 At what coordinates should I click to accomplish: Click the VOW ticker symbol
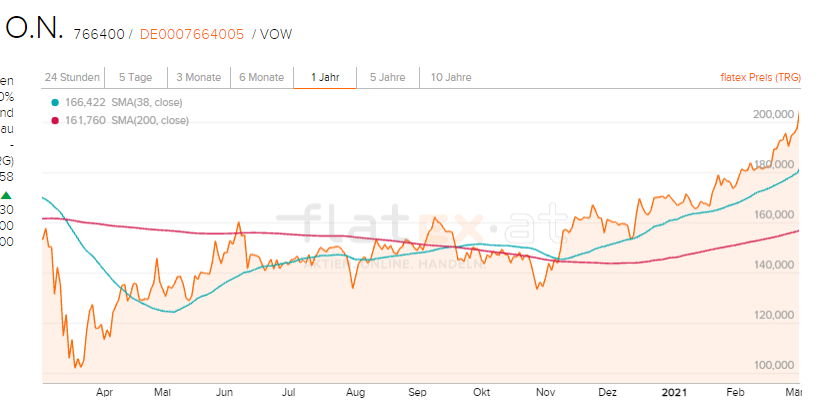(x=276, y=34)
